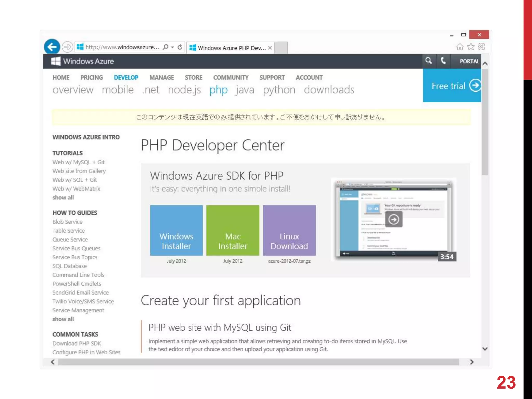This screenshot has height=399, width=532.
Task: Click the favorites star icon
Action: [471, 47]
